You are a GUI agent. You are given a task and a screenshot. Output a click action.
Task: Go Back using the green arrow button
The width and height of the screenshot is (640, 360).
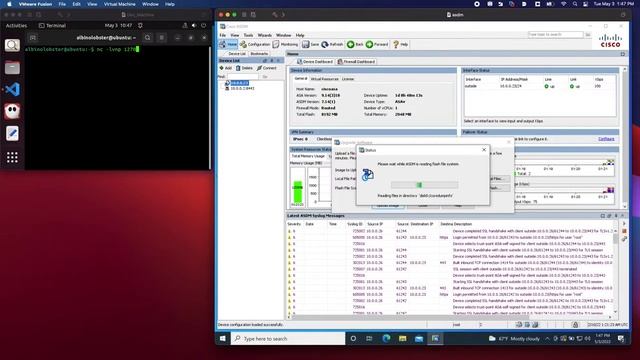coord(355,44)
